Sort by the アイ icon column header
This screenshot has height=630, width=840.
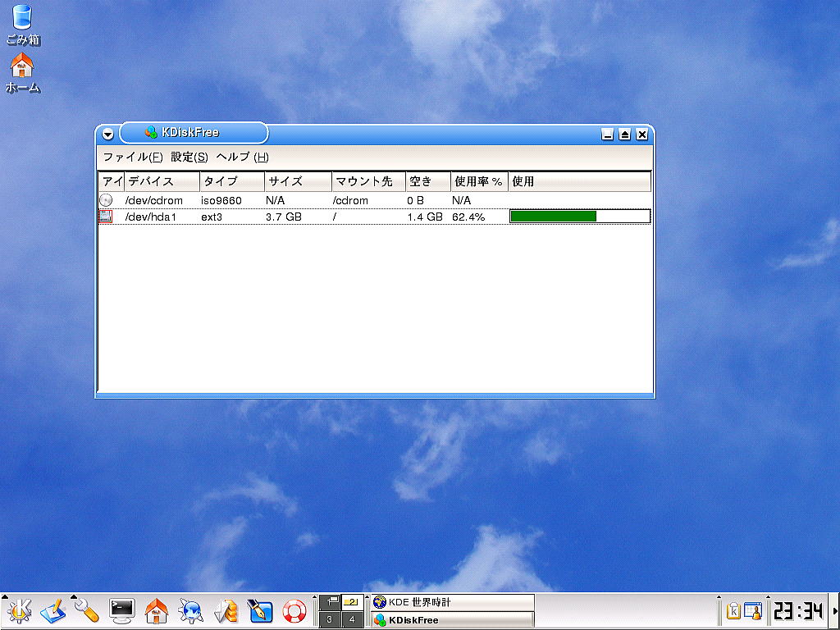(112, 181)
